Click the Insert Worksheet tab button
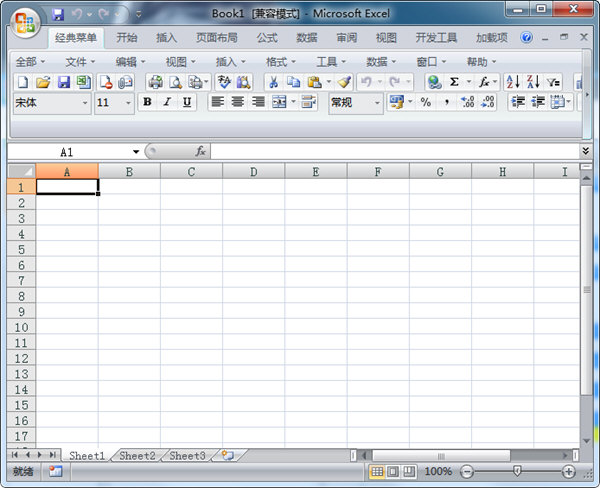 (x=228, y=455)
